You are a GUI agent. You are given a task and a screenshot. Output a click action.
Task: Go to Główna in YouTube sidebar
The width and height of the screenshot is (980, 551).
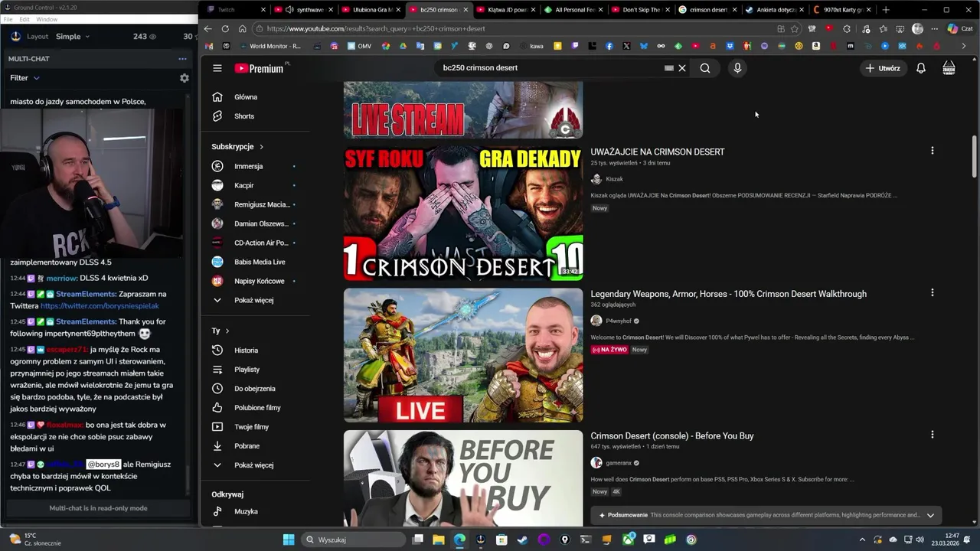click(x=246, y=97)
